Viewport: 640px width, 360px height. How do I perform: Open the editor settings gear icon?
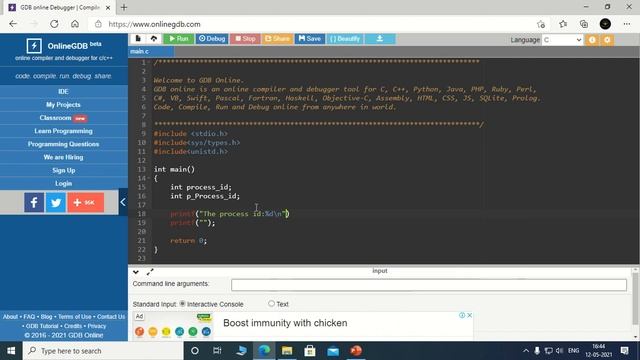(607, 40)
